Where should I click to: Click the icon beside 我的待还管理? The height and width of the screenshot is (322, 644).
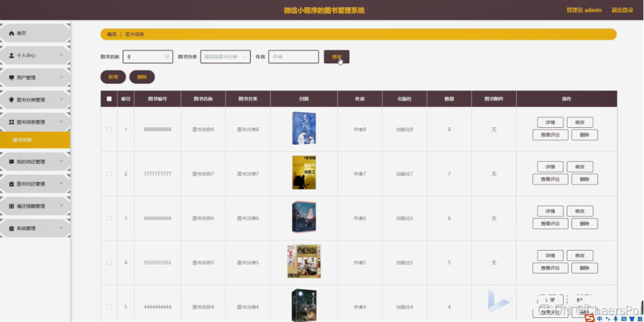(12, 162)
